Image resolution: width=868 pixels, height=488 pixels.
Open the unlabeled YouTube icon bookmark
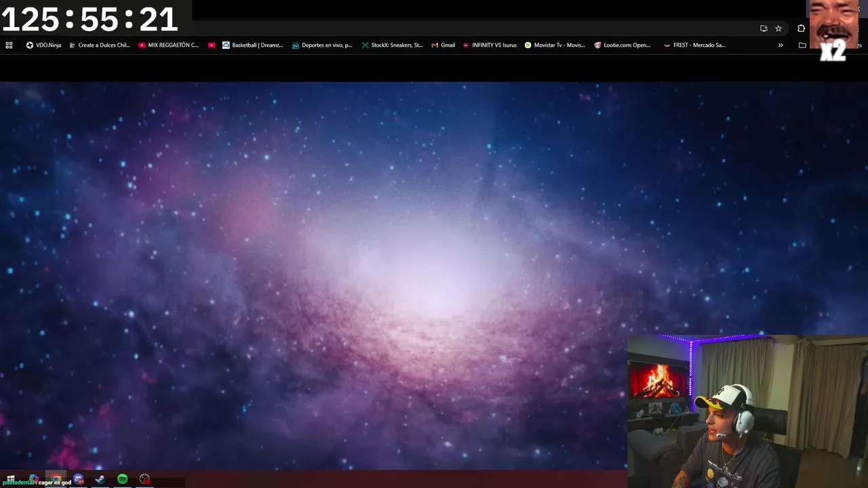212,45
